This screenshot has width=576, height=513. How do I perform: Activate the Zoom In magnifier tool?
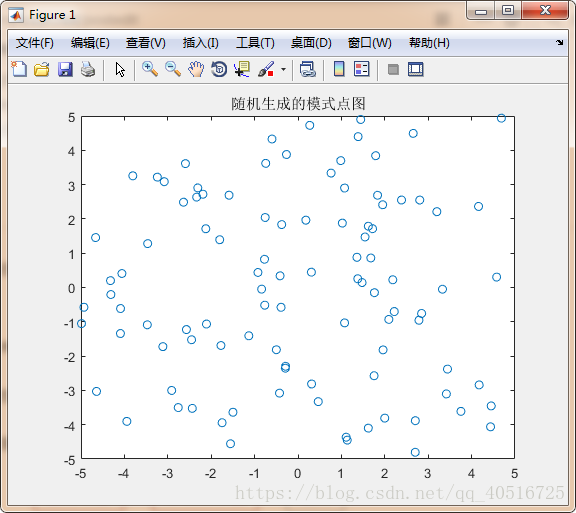(150, 69)
